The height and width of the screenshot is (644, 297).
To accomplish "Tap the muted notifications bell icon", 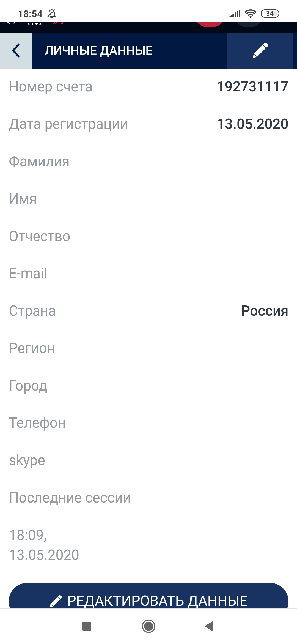I will click(x=52, y=13).
